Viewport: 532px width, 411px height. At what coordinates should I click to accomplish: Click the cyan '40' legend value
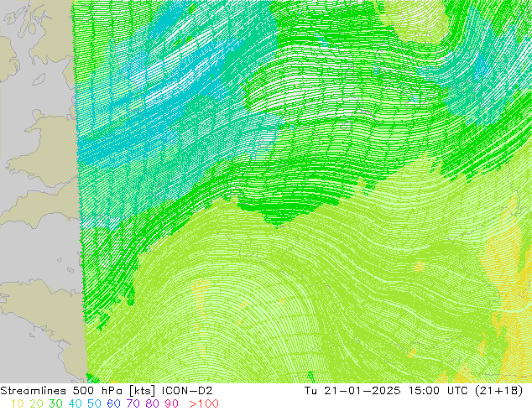pyautogui.click(x=75, y=403)
